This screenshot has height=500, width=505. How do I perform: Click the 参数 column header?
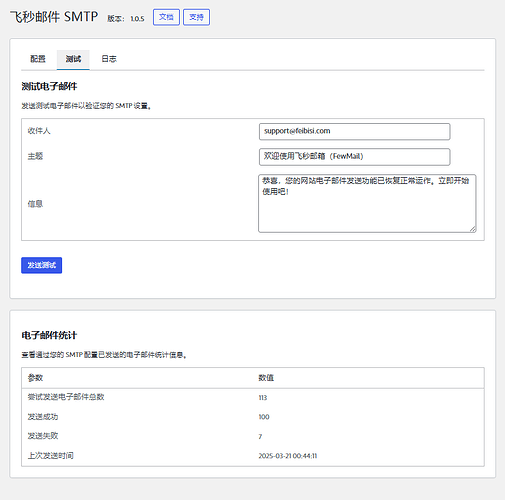coord(35,378)
